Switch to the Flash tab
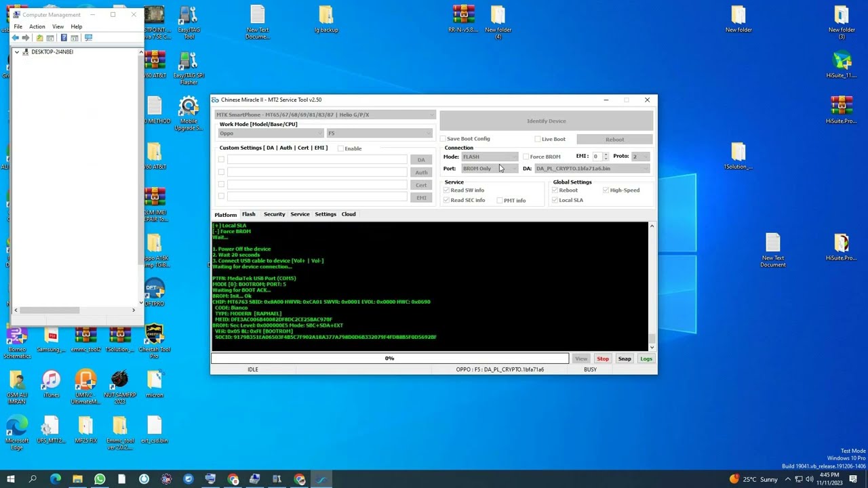Image resolution: width=868 pixels, height=488 pixels. coord(248,214)
